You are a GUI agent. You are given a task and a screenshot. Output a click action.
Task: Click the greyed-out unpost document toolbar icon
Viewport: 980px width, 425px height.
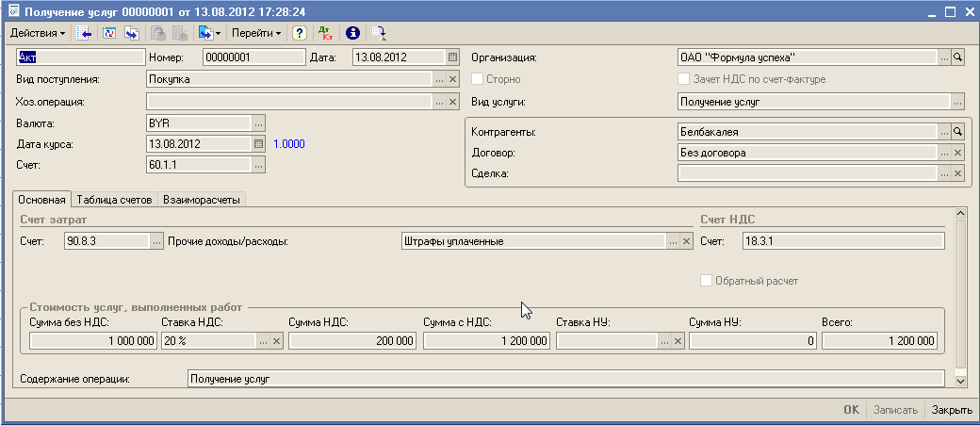click(x=179, y=32)
